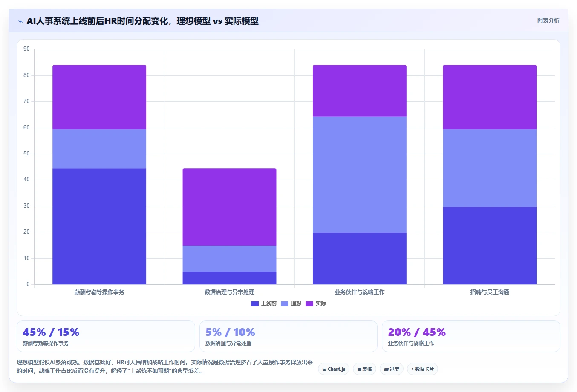Click 实际 bar segment for 招聘与员工沟通

point(490,97)
